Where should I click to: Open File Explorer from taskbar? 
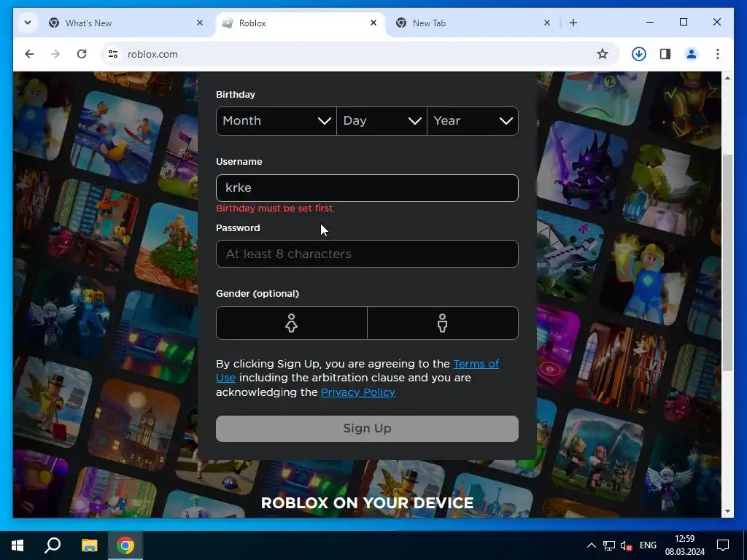89,545
